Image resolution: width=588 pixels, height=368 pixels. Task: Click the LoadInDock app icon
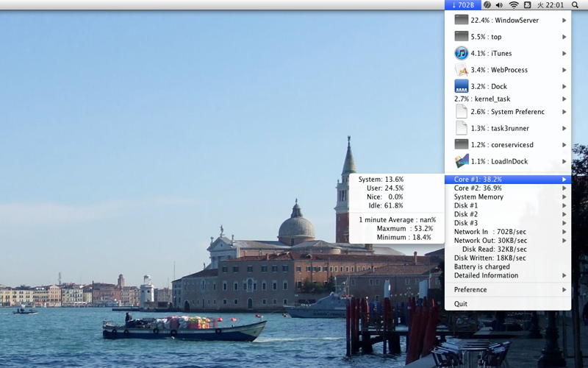pos(462,161)
